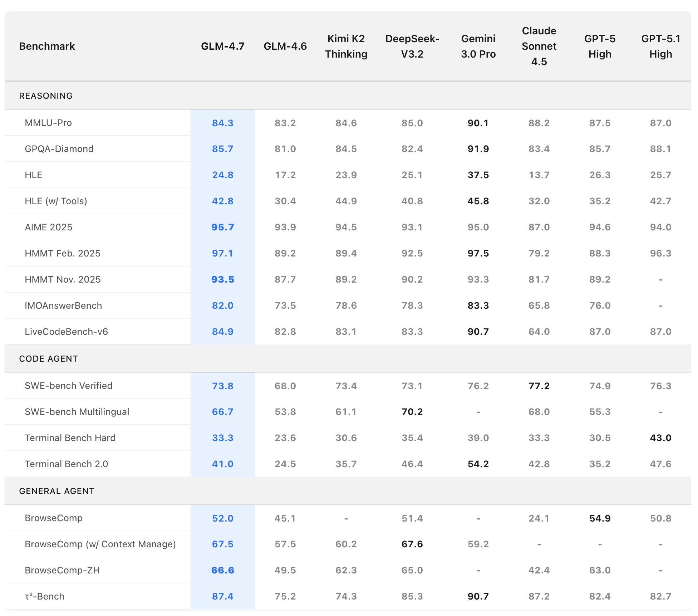The width and height of the screenshot is (698, 616).
Task: Click Claude Sonnet 4.5 score 77.2
Action: (539, 386)
